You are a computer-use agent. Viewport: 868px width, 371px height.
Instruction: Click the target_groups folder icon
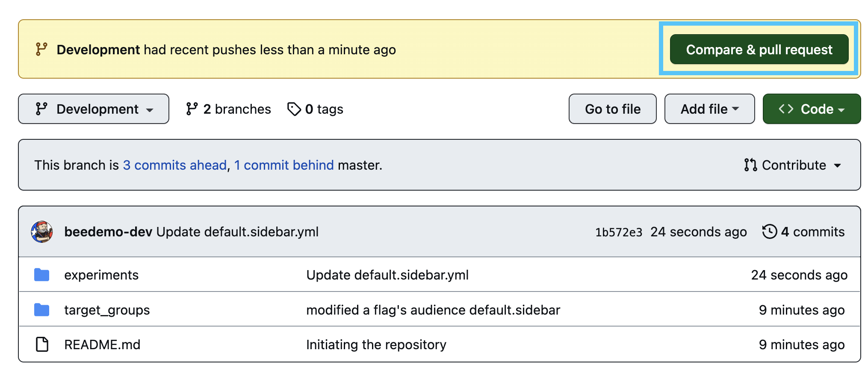42,310
